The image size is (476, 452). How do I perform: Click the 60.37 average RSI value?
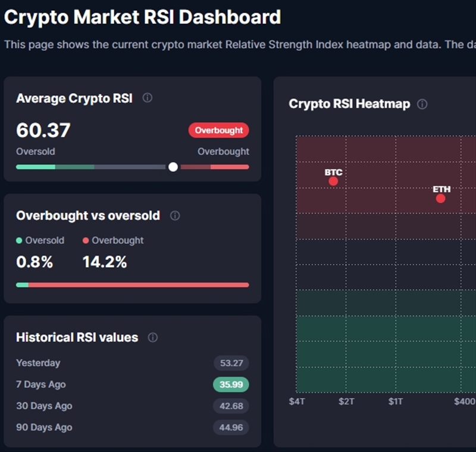[x=43, y=130]
